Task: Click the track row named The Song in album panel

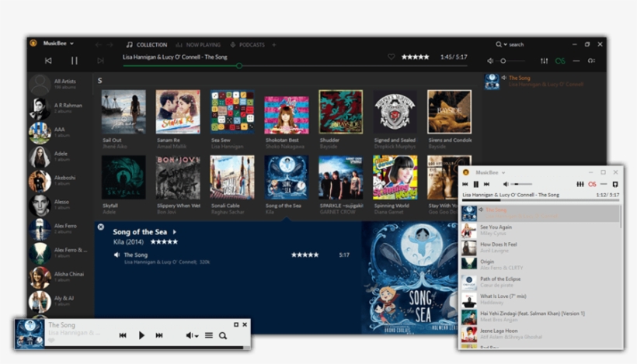Action: click(231, 258)
